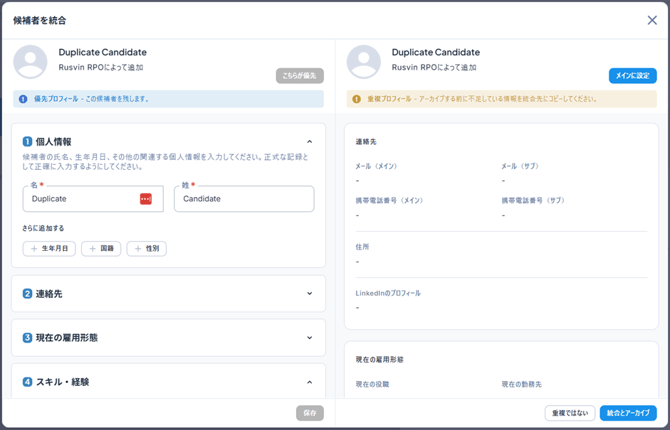
Task: Click the right candidate avatar icon
Action: 363,62
